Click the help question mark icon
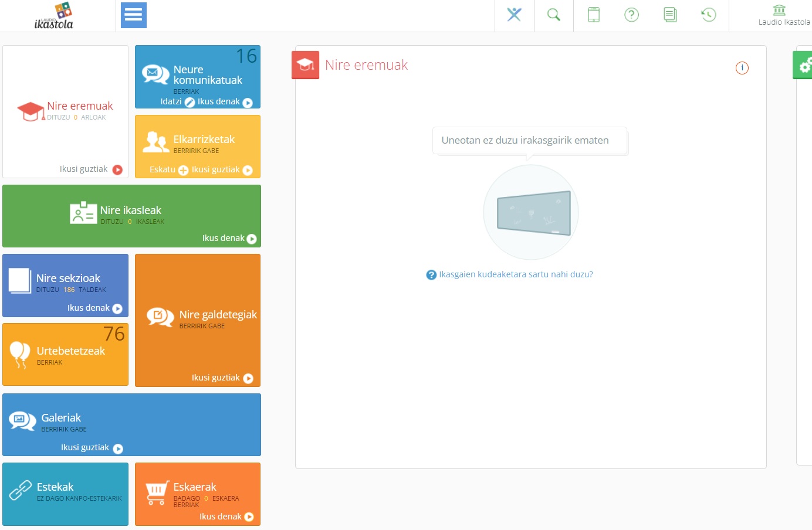The height and width of the screenshot is (530, 812). [631, 15]
